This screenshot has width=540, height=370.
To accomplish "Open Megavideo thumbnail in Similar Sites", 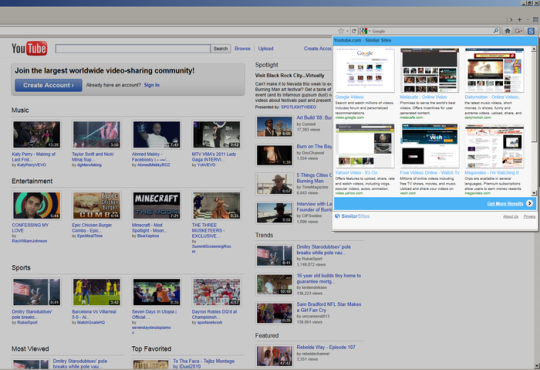I will [x=494, y=146].
